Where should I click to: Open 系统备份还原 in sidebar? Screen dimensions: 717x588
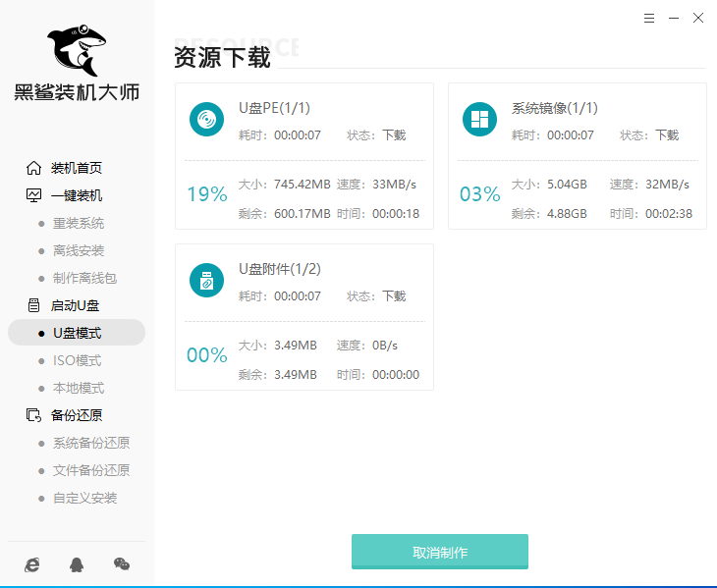coord(90,443)
